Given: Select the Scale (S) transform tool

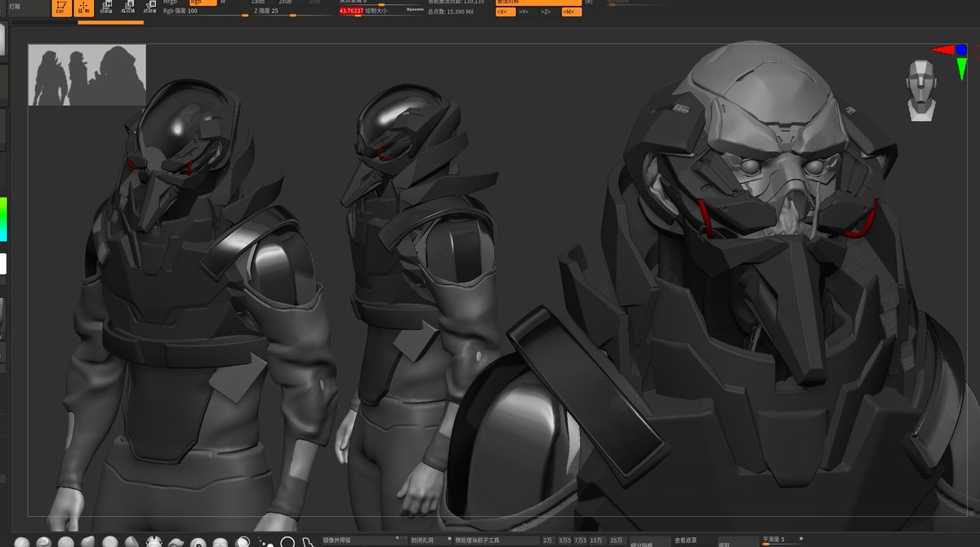Looking at the screenshot, I should click(x=128, y=8).
